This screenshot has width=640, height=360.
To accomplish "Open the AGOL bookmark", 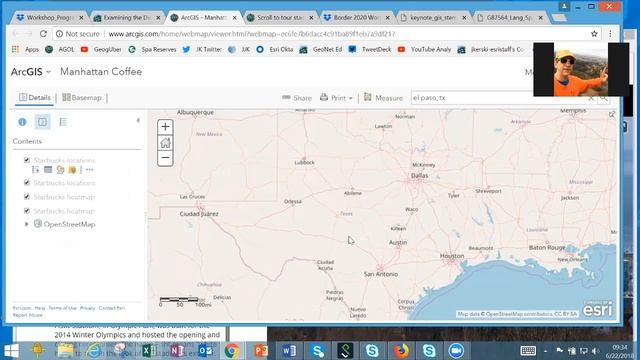I will (x=60, y=49).
